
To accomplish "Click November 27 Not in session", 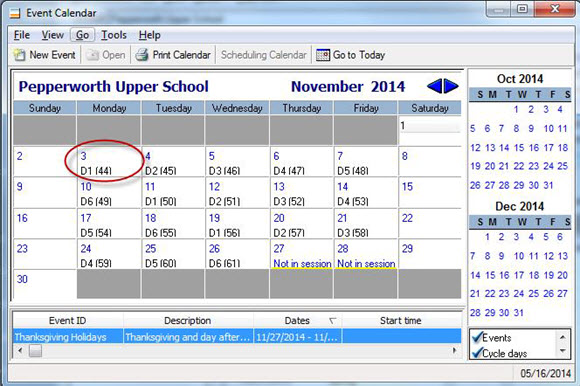I will [x=302, y=264].
